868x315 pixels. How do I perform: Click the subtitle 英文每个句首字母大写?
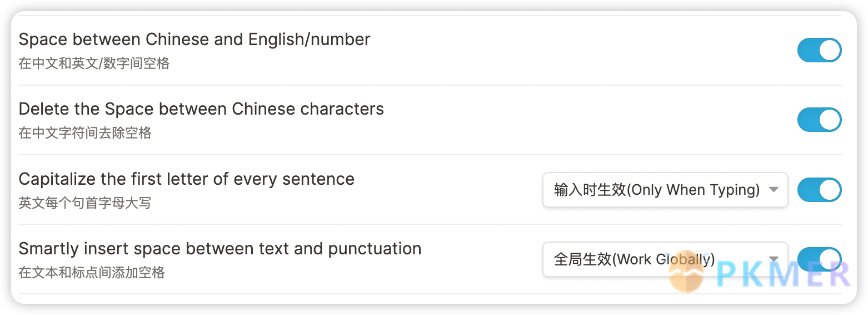85,203
